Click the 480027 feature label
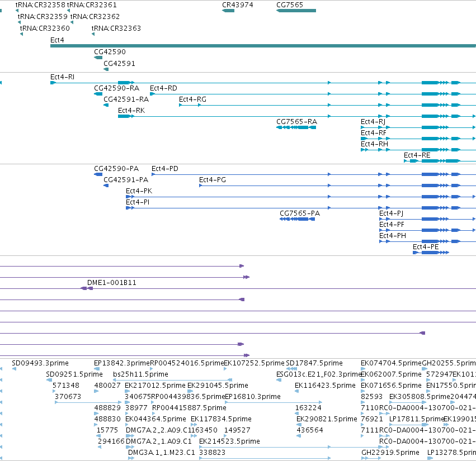This screenshot has height=461, width=476. coord(107,386)
